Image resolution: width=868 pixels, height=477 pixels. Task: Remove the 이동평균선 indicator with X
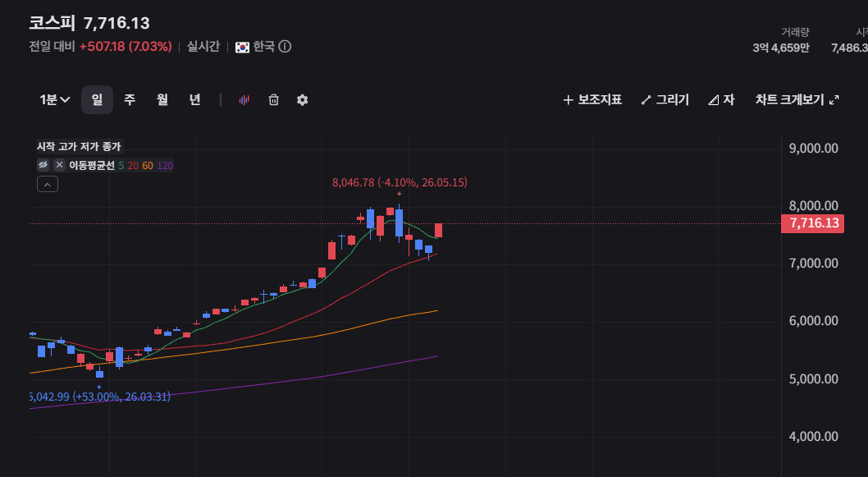tap(59, 165)
